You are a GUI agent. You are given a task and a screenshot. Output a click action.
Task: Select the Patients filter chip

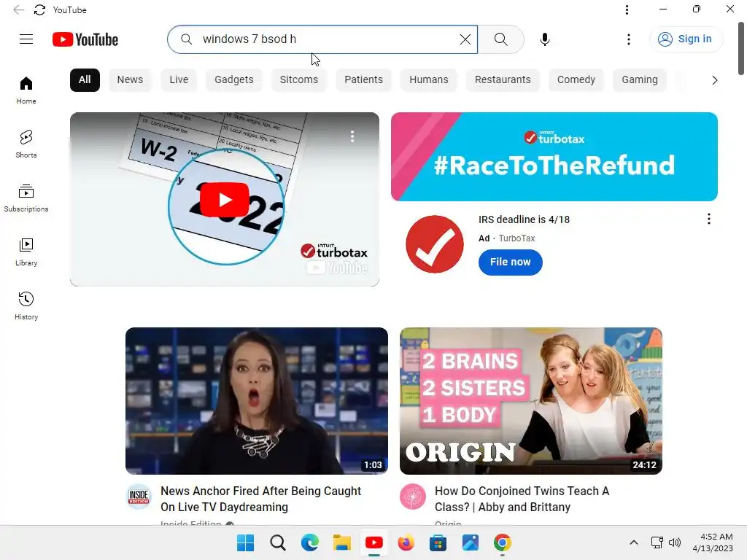(363, 80)
